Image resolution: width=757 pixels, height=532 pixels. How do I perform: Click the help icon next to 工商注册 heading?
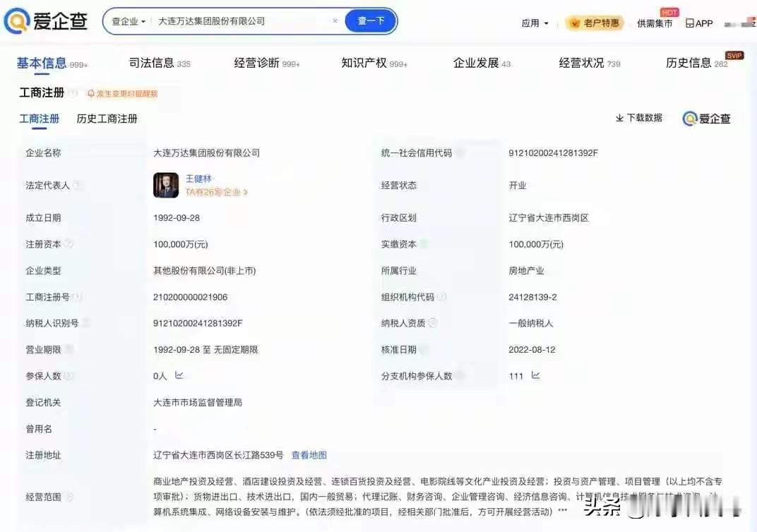click(73, 93)
